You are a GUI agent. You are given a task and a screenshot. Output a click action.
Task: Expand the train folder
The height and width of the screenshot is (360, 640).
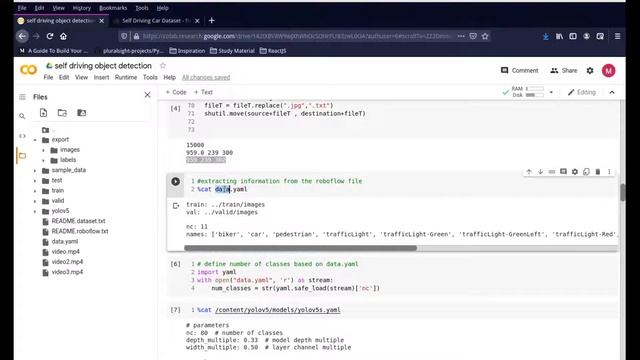pyautogui.click(x=35, y=191)
